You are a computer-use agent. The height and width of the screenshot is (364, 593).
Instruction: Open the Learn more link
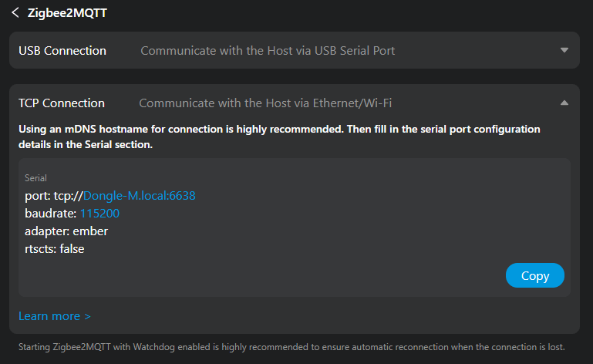point(54,316)
